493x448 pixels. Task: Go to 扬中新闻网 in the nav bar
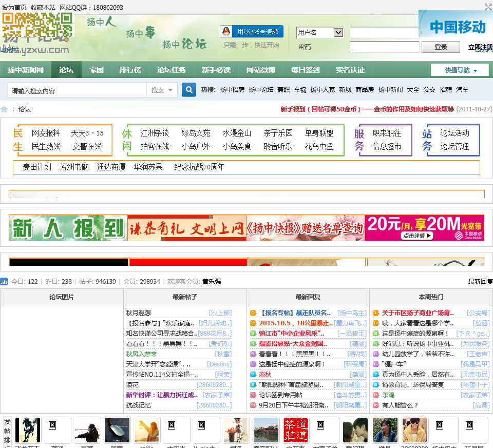[x=26, y=70]
